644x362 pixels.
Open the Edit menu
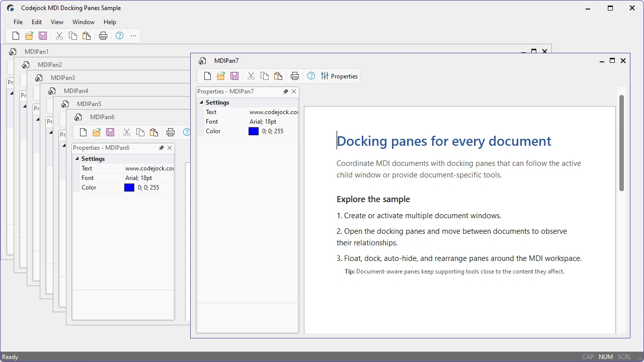(x=37, y=22)
